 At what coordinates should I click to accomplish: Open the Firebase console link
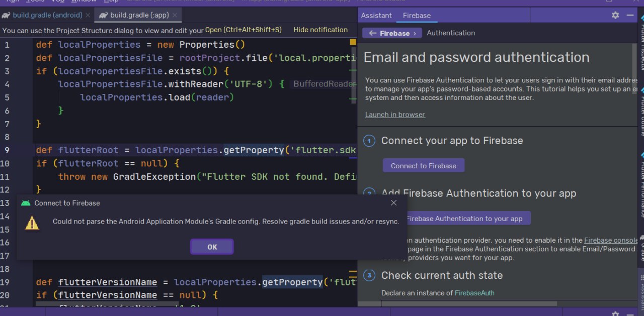(611, 240)
